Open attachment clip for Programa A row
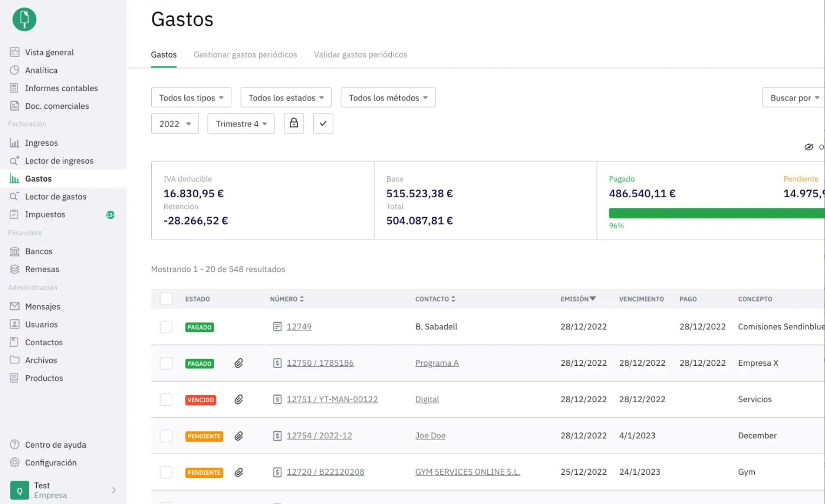This screenshot has height=504, width=825. coord(239,363)
